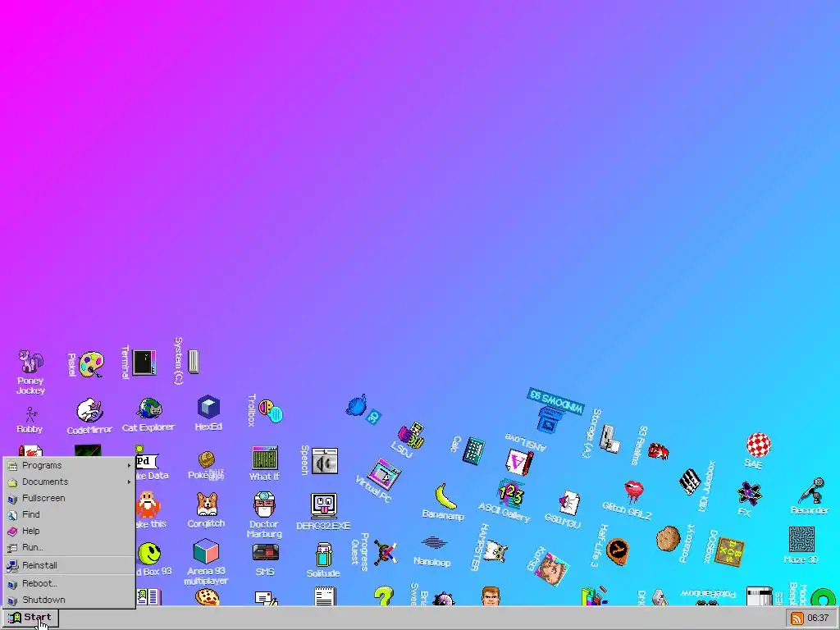Click the 06:37 taskbar clock
840x630 pixels.
(818, 619)
